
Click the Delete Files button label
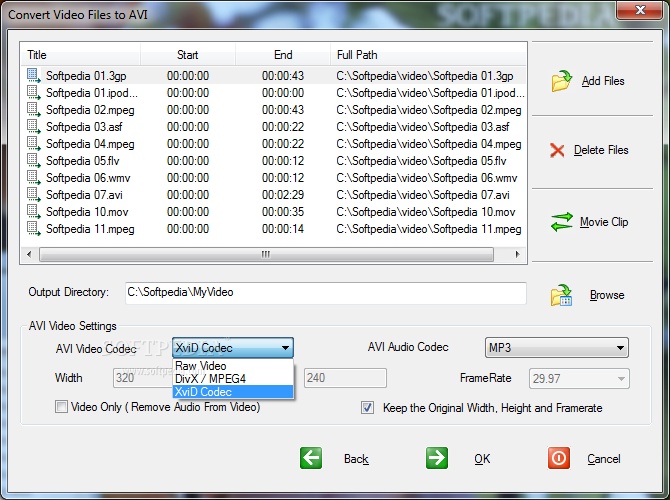[x=601, y=150]
